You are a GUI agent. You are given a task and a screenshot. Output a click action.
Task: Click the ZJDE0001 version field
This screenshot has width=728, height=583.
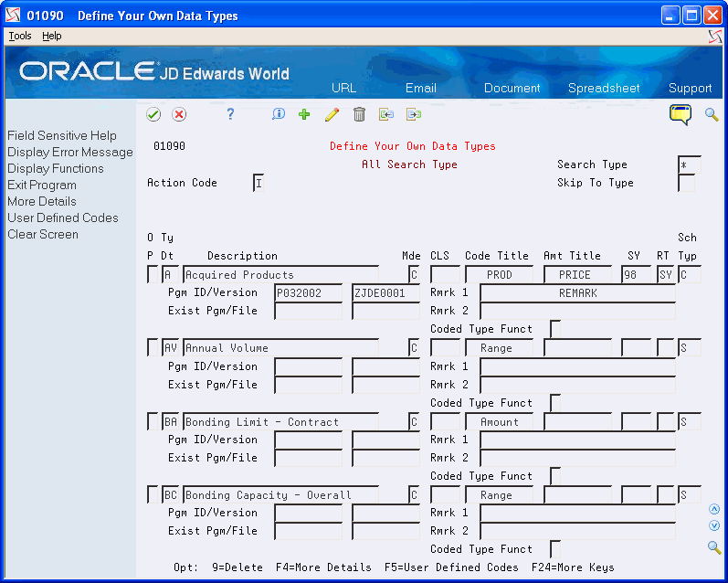(x=385, y=293)
